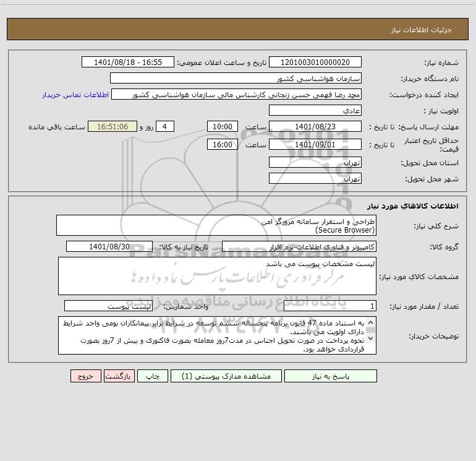
Task: Click price validity time 16:00
Action: pos(222,144)
